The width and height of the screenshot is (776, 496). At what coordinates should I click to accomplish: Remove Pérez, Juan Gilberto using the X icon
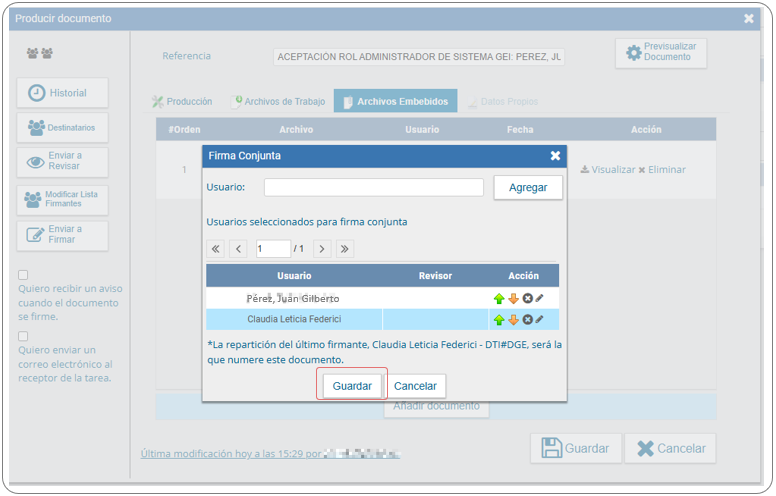[x=528, y=298]
